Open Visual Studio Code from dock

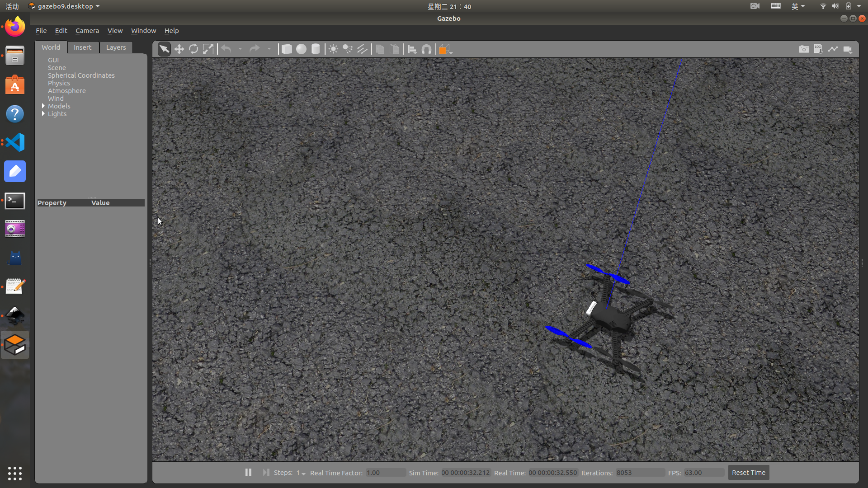click(15, 143)
